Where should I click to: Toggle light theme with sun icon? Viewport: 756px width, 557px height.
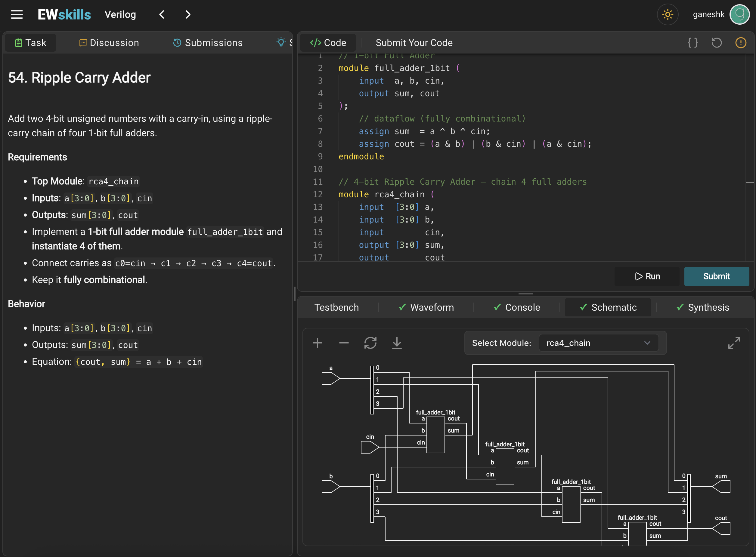click(667, 14)
